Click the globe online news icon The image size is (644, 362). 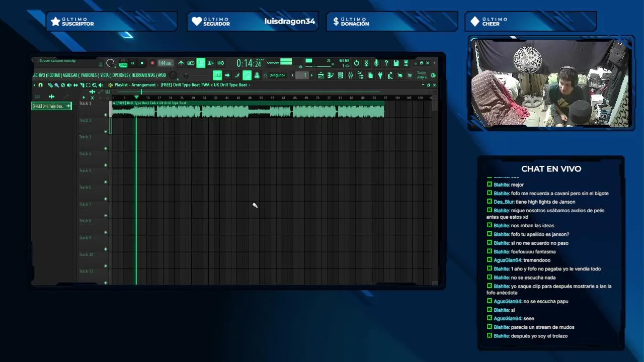[433, 75]
